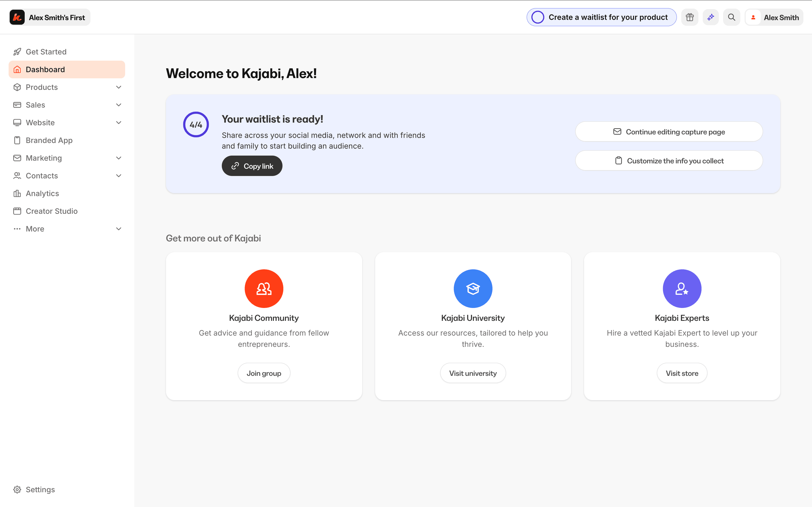Click Copy link for the waitlist
This screenshot has width=812, height=507.
click(x=252, y=165)
